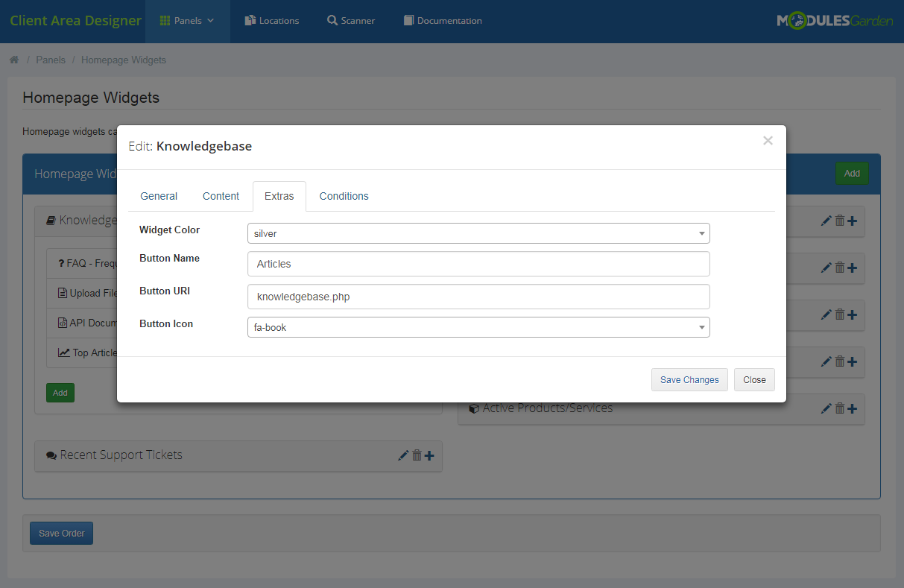Open Scanner from the top navigation
The height and width of the screenshot is (588, 904).
click(351, 21)
